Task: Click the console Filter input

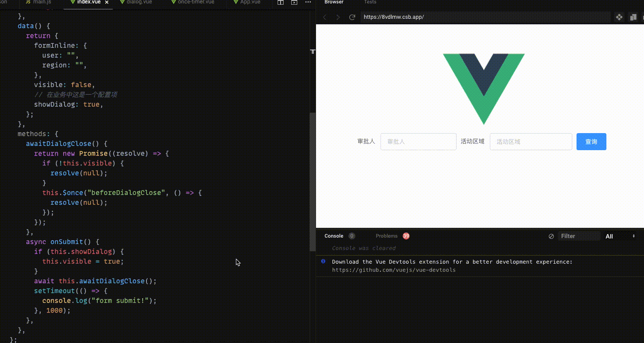Action: 579,236
